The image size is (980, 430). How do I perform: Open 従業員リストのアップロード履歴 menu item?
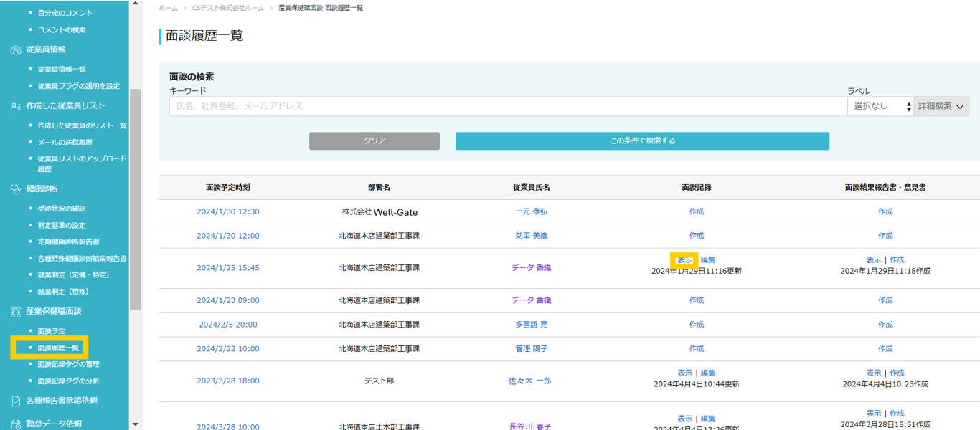(82, 163)
